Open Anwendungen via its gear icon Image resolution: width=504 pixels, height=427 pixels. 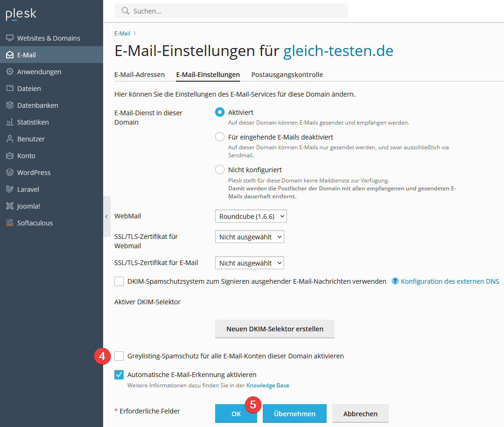[10, 72]
